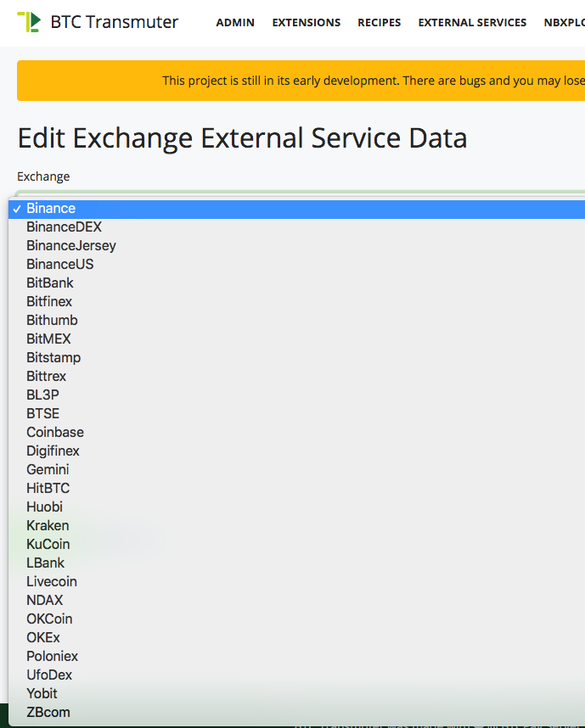Choose HitBTC in the dropdown
The height and width of the screenshot is (728, 585).
coord(296,489)
